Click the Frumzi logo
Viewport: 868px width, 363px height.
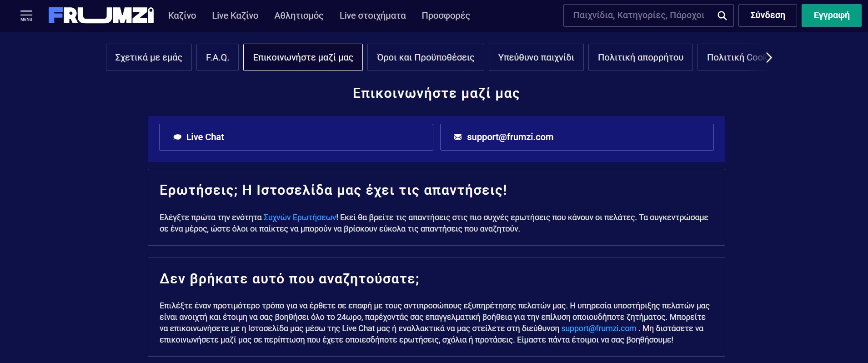pos(101,15)
